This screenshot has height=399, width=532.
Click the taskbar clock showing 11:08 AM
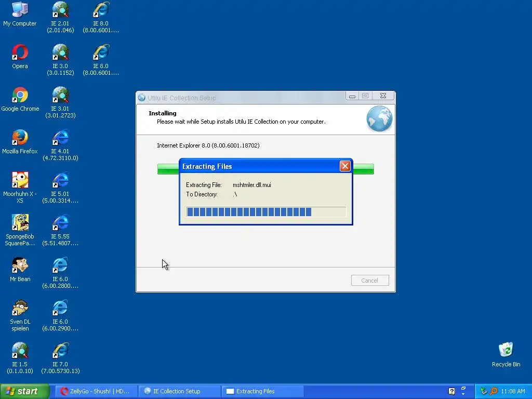(x=513, y=391)
